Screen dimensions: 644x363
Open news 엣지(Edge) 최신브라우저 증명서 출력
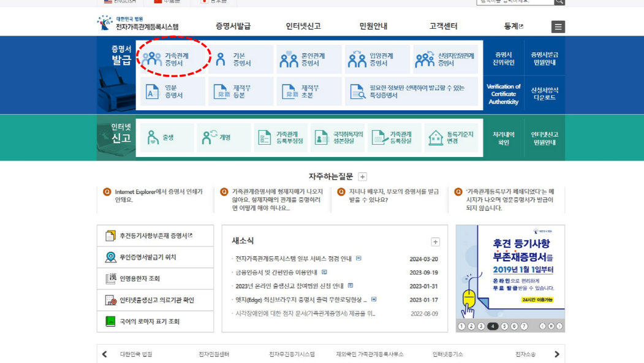[x=301, y=300]
